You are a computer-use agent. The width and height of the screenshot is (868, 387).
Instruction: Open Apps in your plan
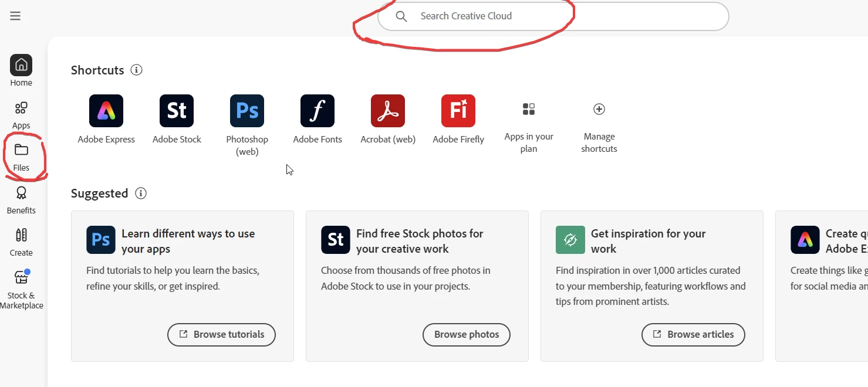(529, 127)
